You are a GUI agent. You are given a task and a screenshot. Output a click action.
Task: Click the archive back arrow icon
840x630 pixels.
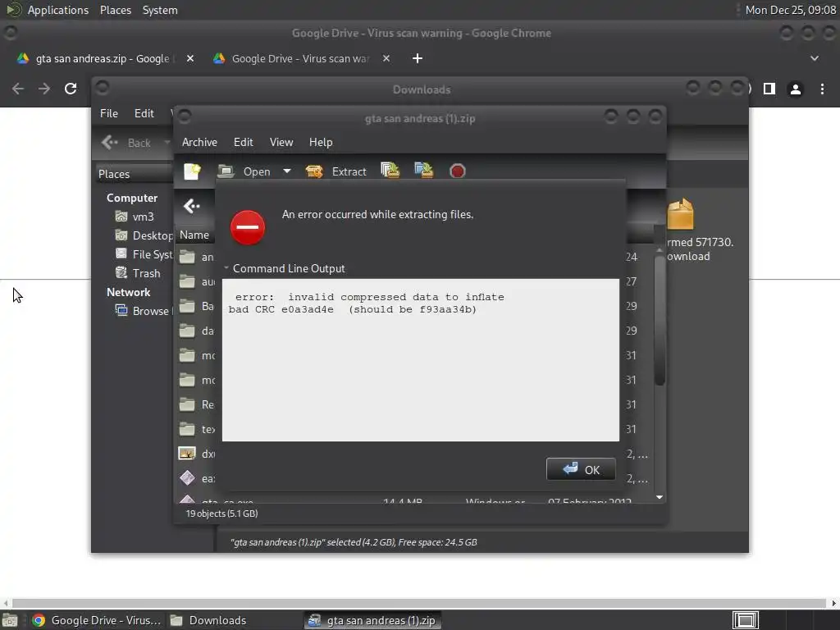pyautogui.click(x=191, y=206)
